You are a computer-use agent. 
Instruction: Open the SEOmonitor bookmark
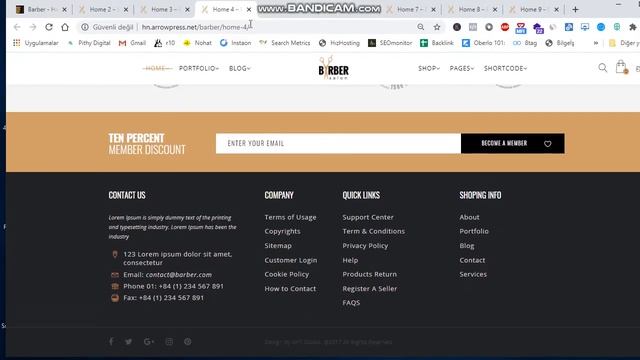(390, 43)
